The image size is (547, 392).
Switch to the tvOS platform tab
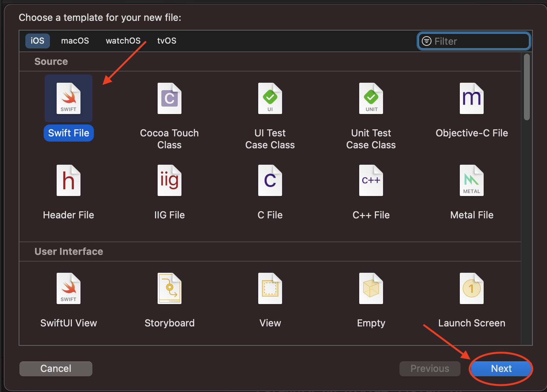point(167,41)
